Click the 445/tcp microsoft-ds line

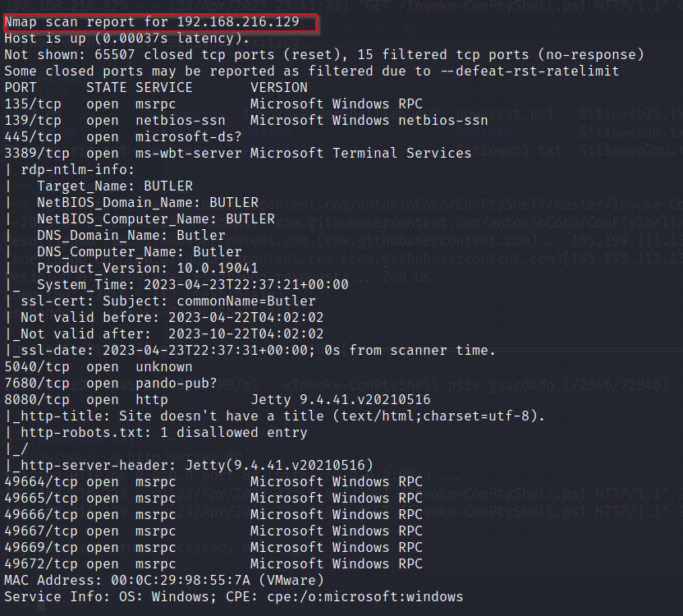(x=123, y=137)
